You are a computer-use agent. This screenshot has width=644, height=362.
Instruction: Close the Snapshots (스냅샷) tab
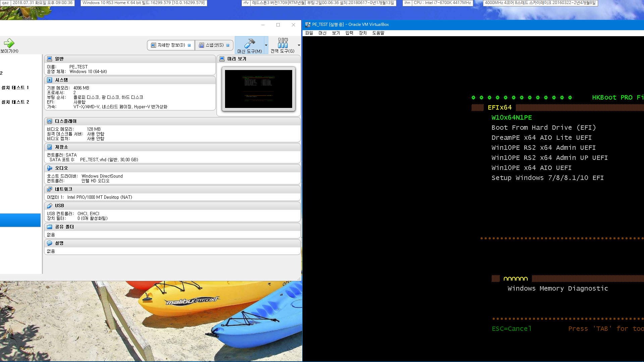(x=228, y=45)
